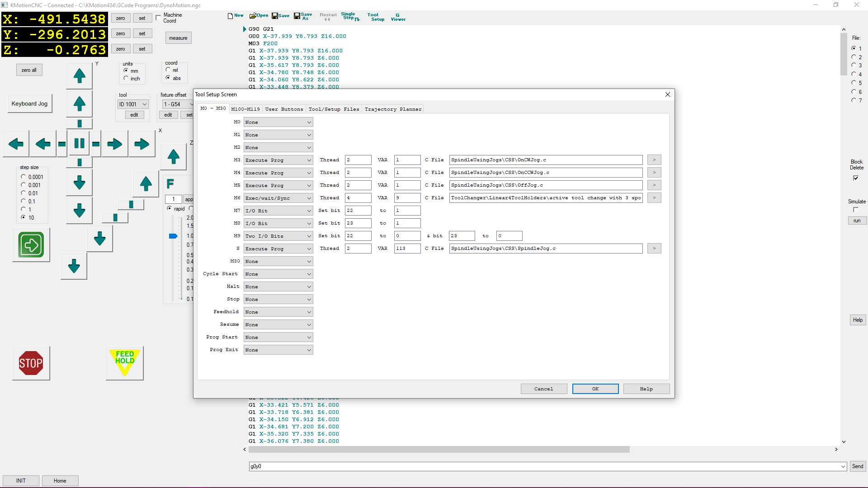Open a G-code file with Open icon
Image resolution: width=868 pixels, height=488 pixels.
point(259,16)
